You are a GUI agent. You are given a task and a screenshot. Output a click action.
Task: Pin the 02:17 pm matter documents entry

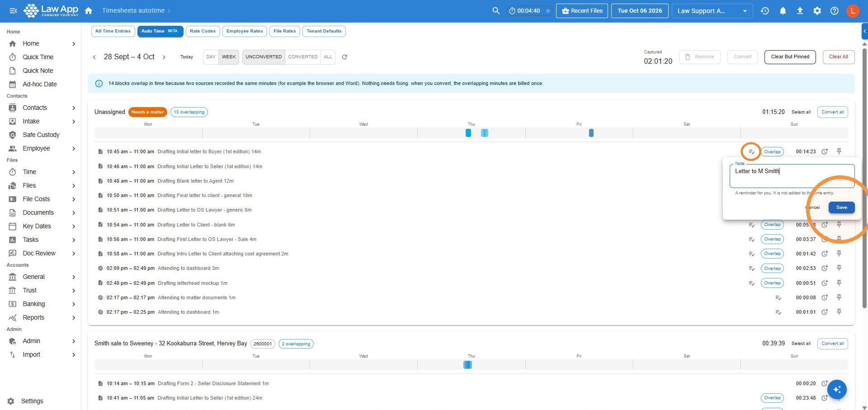[839, 297]
